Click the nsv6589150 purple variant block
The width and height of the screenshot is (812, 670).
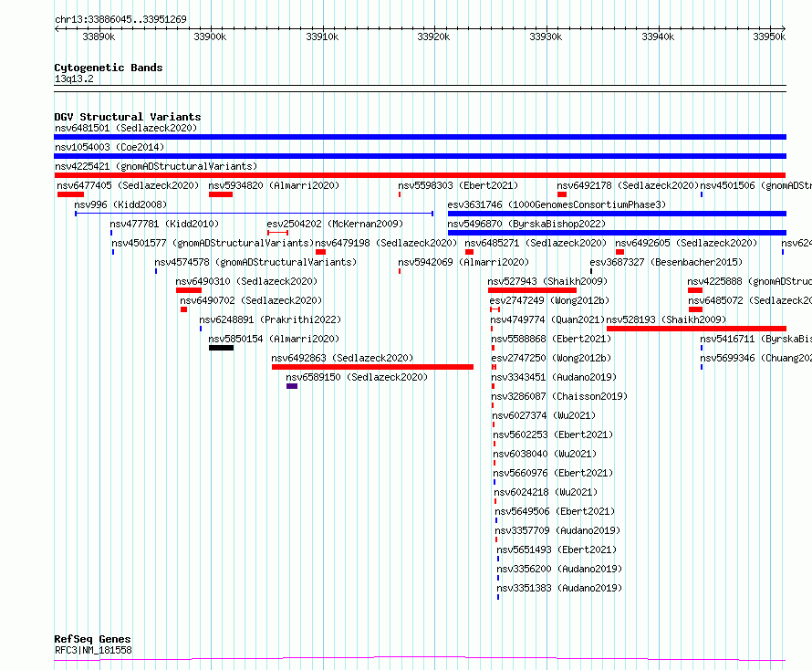pos(292,386)
